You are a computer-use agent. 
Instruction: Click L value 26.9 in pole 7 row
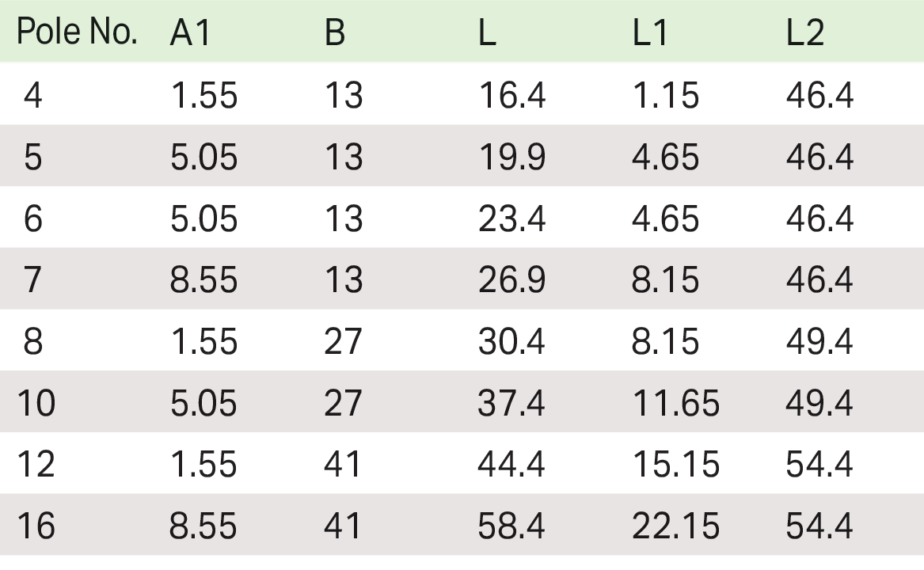click(511, 280)
